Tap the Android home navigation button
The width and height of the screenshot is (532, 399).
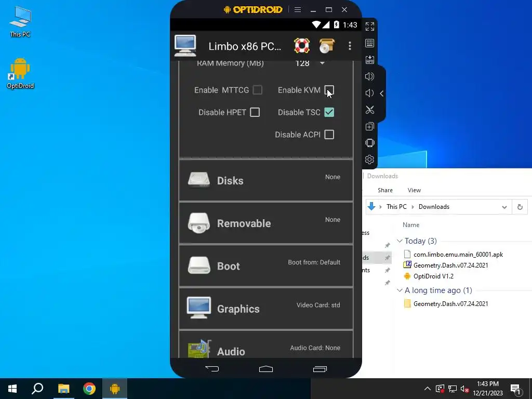click(266, 369)
